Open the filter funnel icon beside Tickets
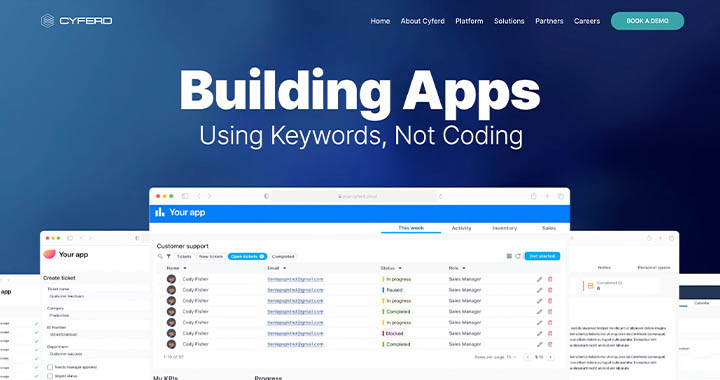The image size is (720, 380). coord(169,257)
